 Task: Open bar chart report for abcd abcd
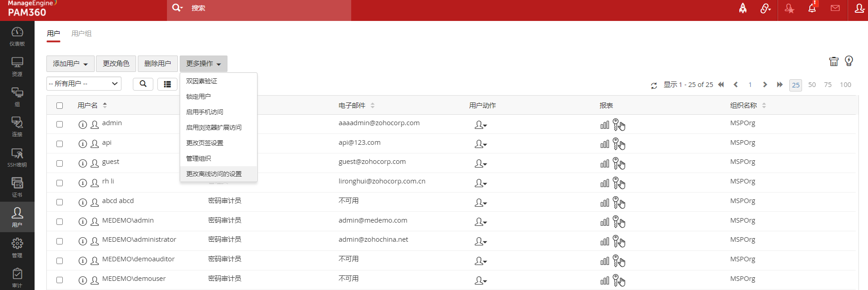[x=605, y=203]
